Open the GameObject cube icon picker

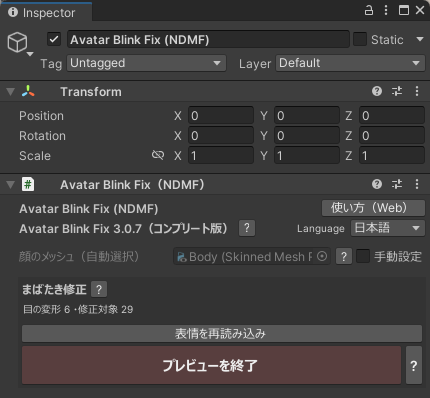pos(19,43)
